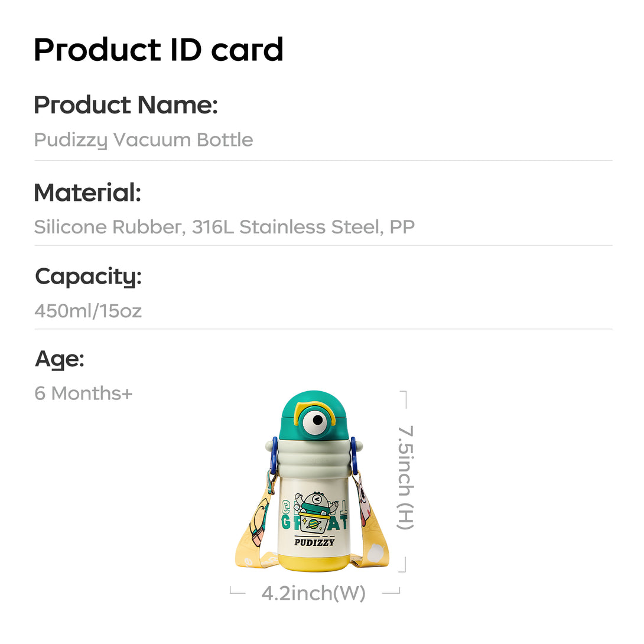The image size is (644, 644).
Task: Select the Age label
Action: point(60,360)
